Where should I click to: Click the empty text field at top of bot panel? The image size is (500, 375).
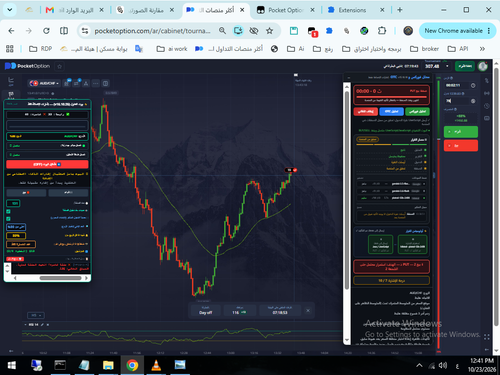(47, 126)
